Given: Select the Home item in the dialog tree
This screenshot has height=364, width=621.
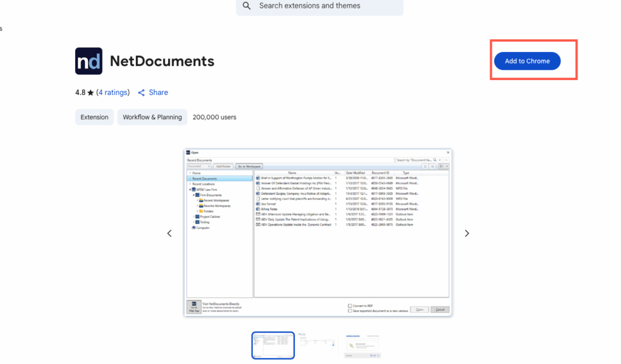Looking at the screenshot, I should pyautogui.click(x=195, y=173).
